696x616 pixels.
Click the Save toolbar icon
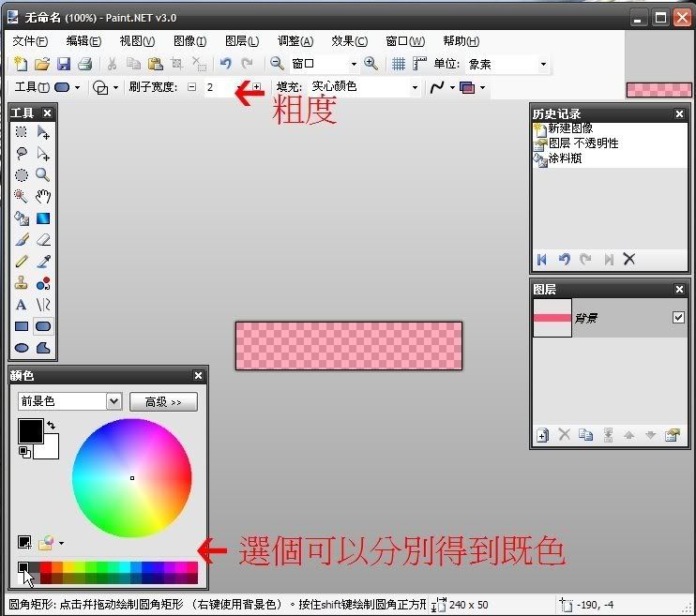(x=64, y=64)
